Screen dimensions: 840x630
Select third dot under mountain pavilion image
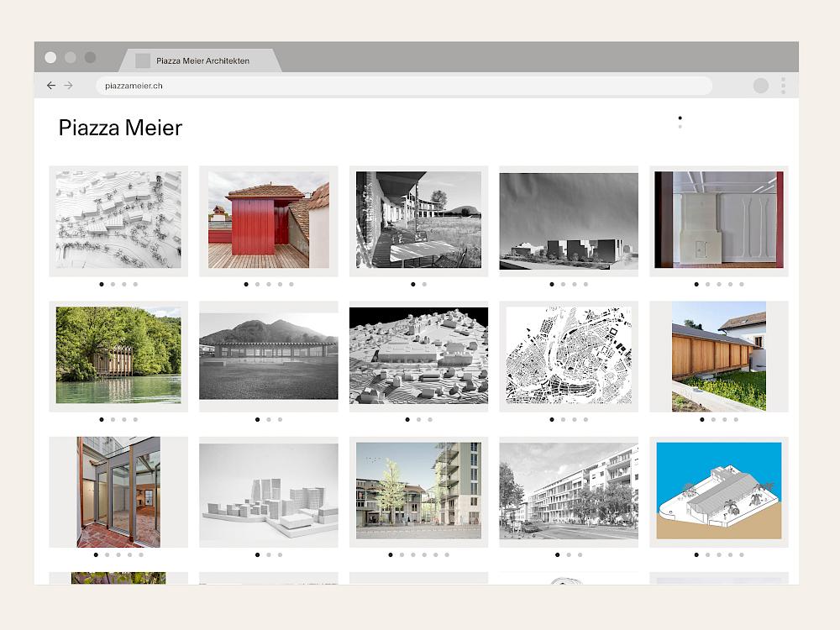click(x=281, y=419)
